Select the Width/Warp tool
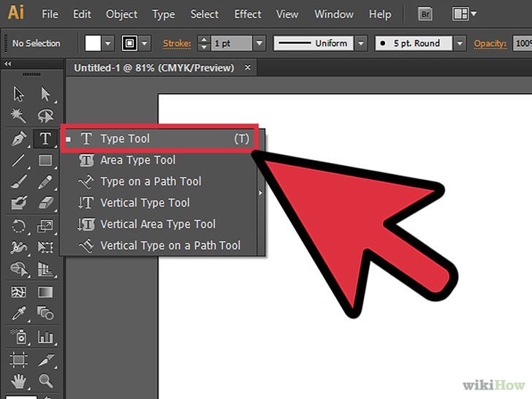Viewport: 532px width, 399px height. [x=18, y=247]
